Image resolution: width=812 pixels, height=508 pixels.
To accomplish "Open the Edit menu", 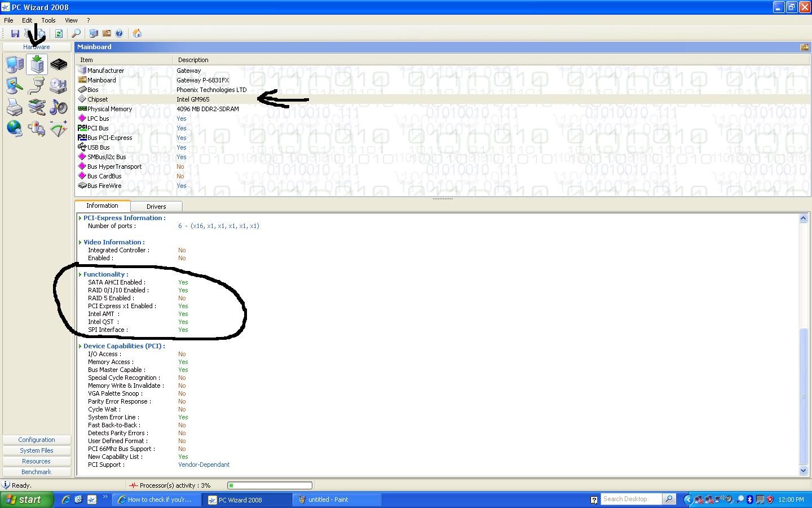I will (x=27, y=20).
